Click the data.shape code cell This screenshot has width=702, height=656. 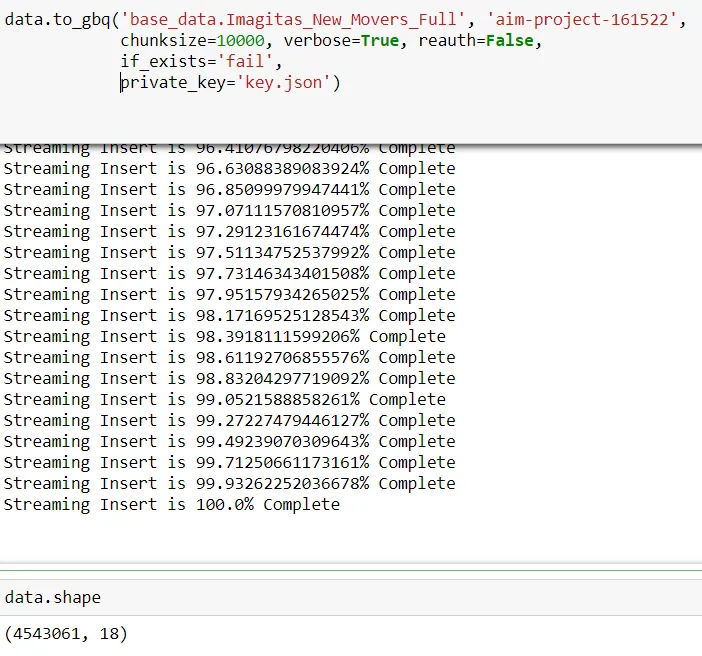coord(351,597)
